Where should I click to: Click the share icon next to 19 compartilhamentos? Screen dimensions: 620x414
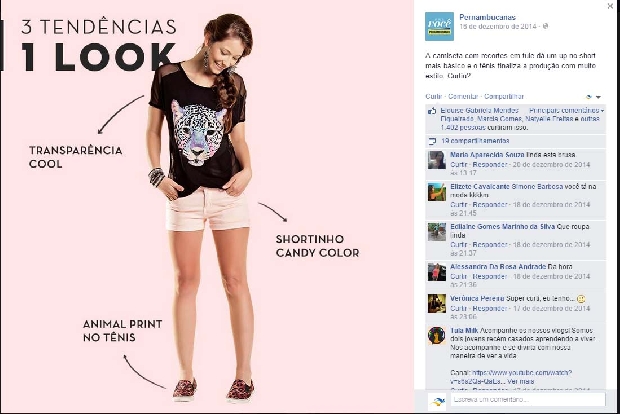pos(432,141)
